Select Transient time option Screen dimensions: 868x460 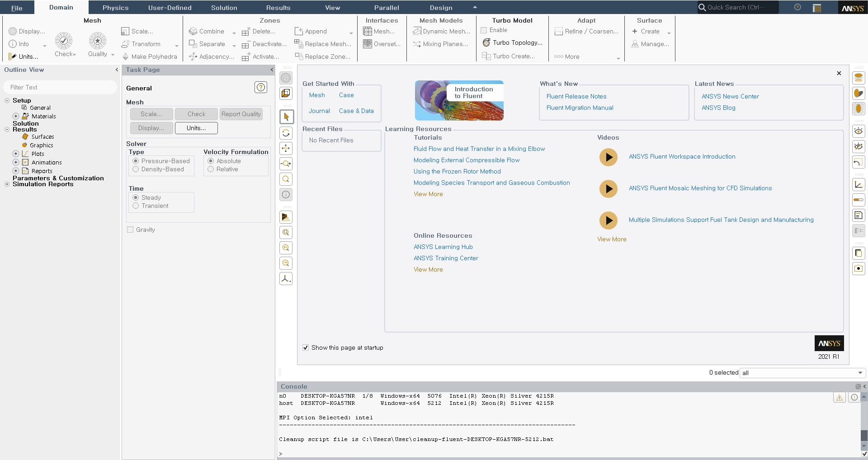point(136,206)
